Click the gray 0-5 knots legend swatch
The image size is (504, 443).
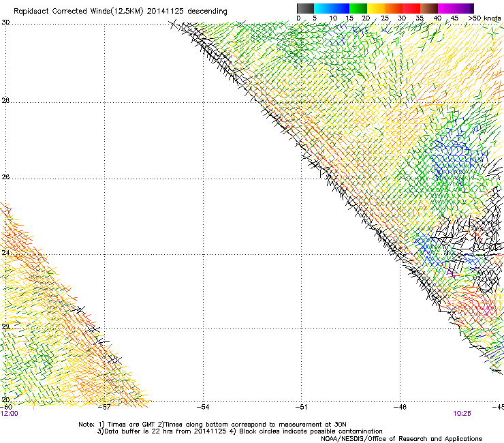(305, 8)
